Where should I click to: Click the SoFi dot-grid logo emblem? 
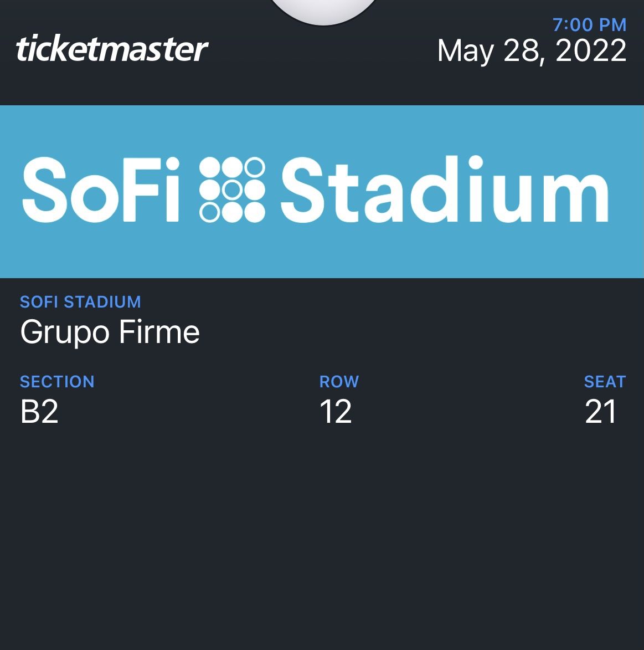[x=232, y=190]
